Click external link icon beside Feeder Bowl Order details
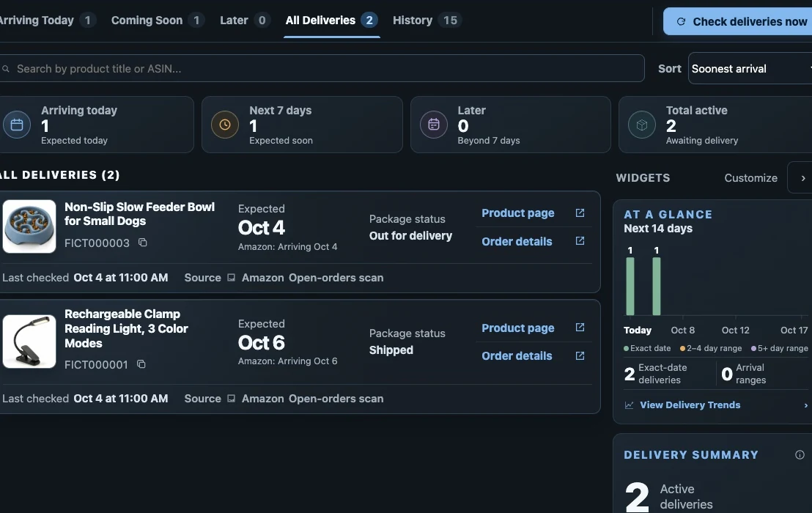 coord(580,240)
